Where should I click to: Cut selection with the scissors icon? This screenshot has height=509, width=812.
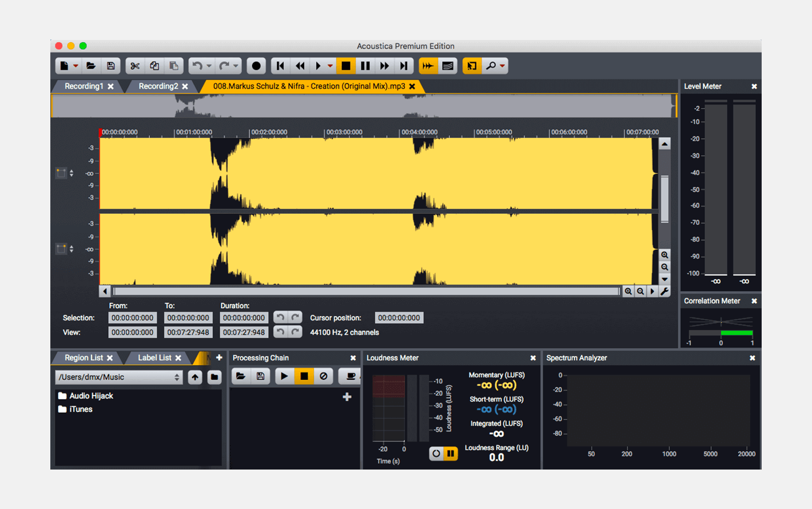tap(135, 66)
